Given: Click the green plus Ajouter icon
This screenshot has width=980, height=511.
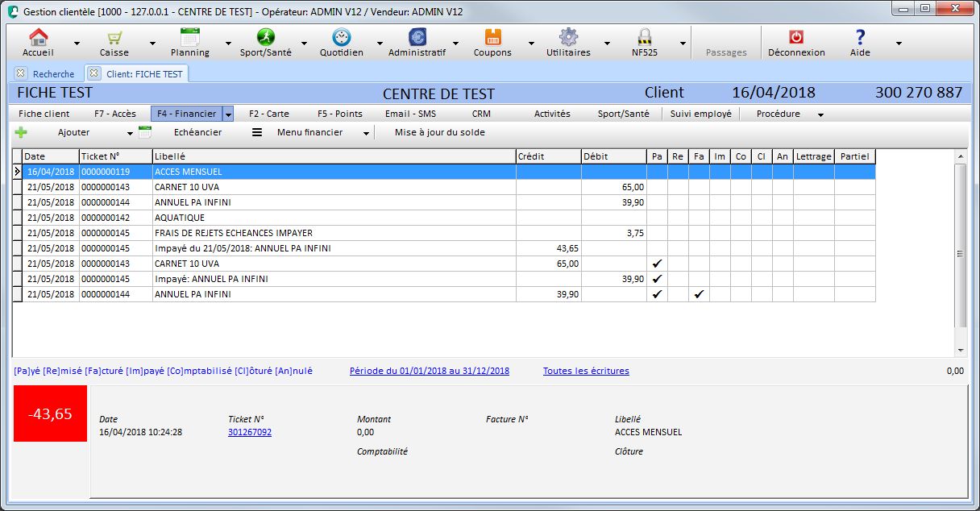Looking at the screenshot, I should [x=21, y=132].
